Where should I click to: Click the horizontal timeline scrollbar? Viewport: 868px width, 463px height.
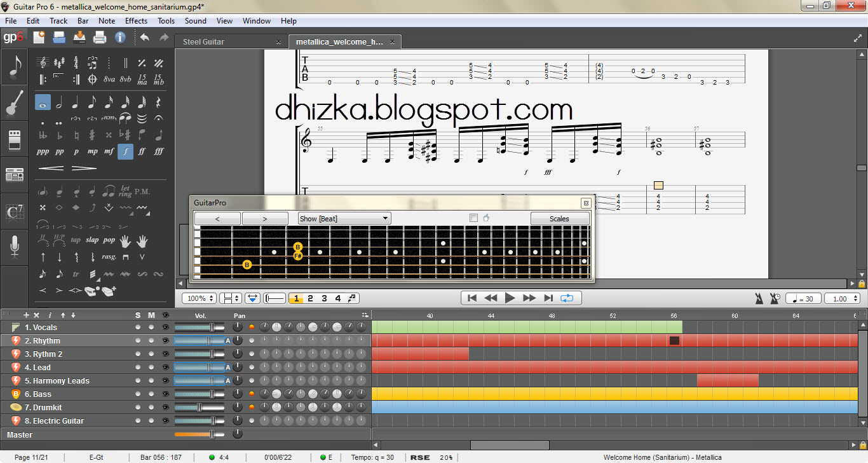pos(510,445)
